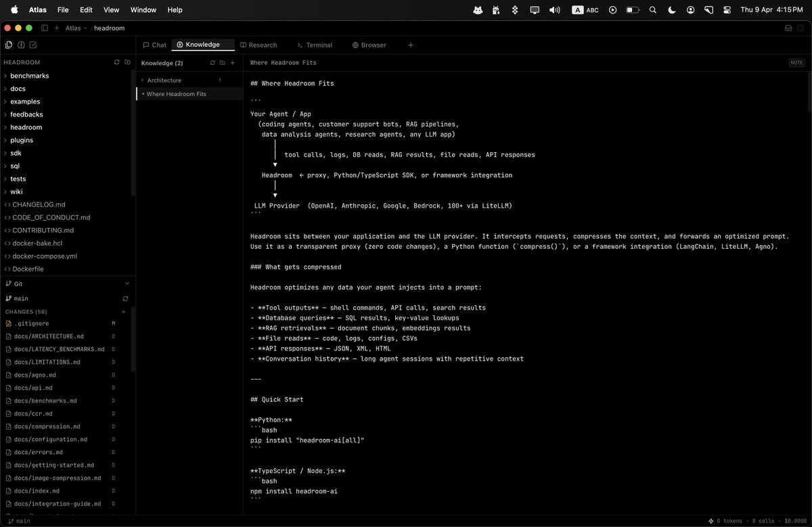Click the plus icon next to Atlas breadcrumb
This screenshot has height=527, width=812.
coord(57,28)
